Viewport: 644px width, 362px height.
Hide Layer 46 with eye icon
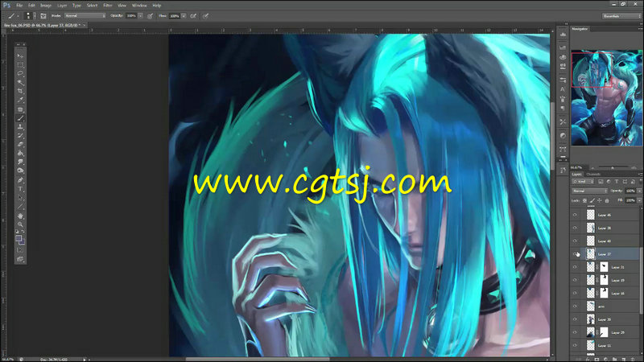point(575,215)
